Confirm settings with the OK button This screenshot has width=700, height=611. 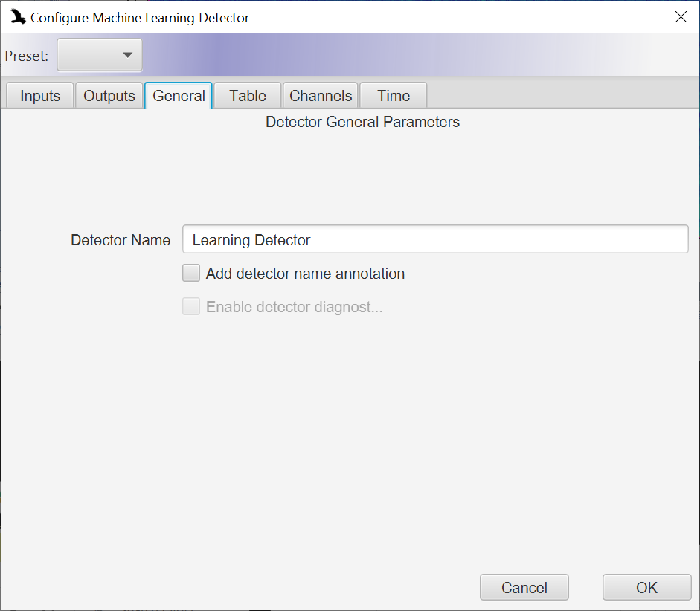[647, 587]
